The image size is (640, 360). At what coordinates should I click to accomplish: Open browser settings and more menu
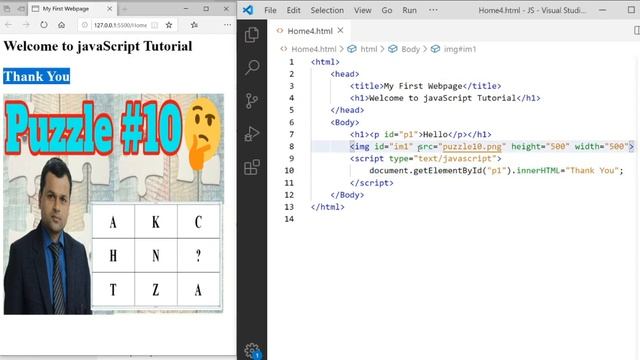click(x=227, y=25)
